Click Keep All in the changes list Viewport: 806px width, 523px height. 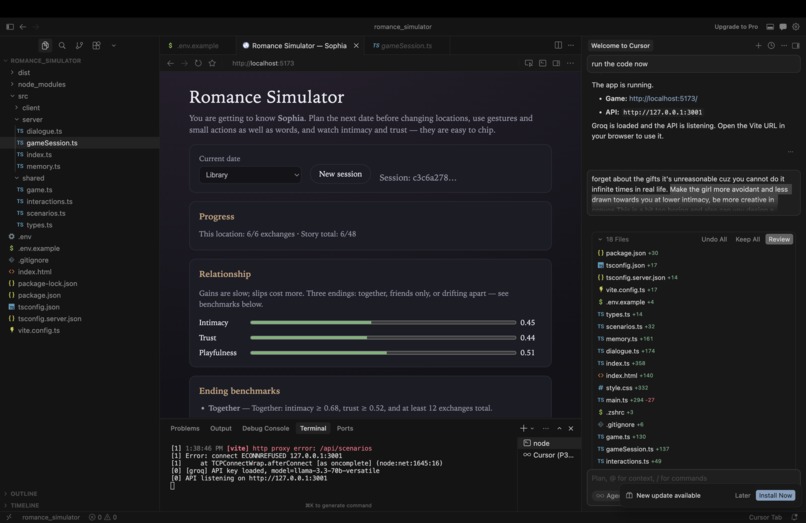click(747, 240)
